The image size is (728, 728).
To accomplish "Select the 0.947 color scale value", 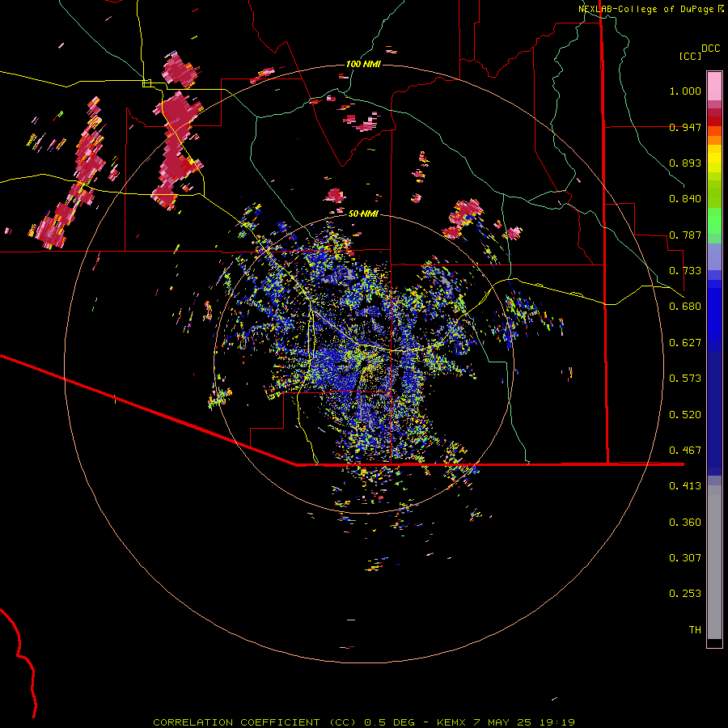I will coord(685,127).
